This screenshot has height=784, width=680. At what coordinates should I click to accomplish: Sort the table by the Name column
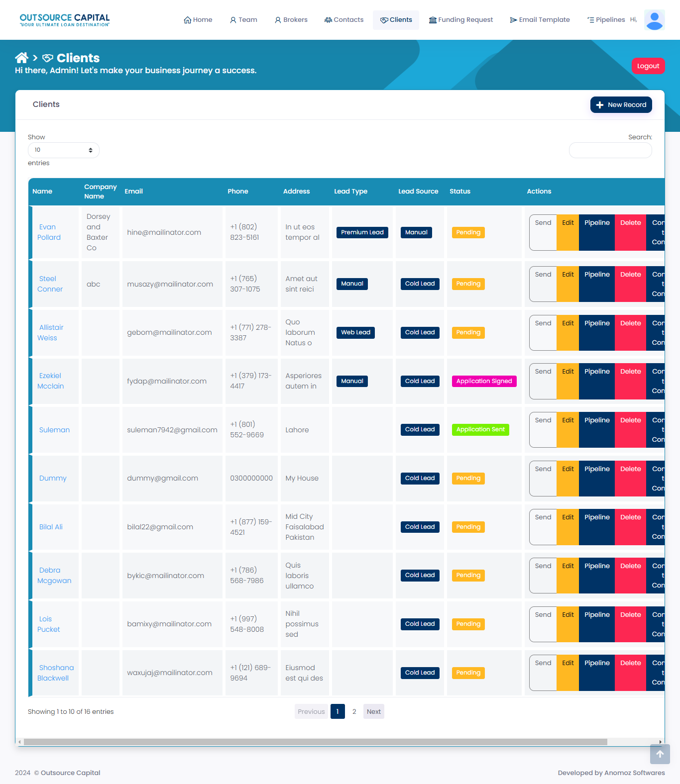coord(42,192)
